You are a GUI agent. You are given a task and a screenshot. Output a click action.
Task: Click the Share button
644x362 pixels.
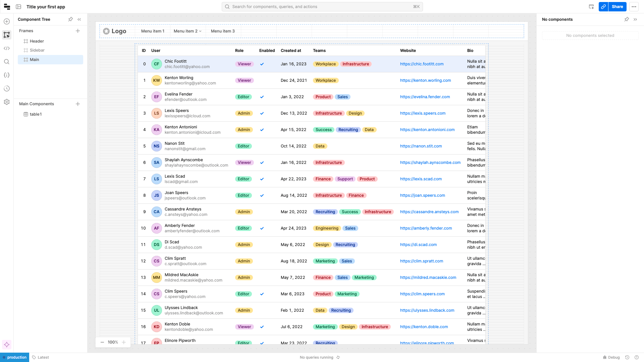[617, 7]
